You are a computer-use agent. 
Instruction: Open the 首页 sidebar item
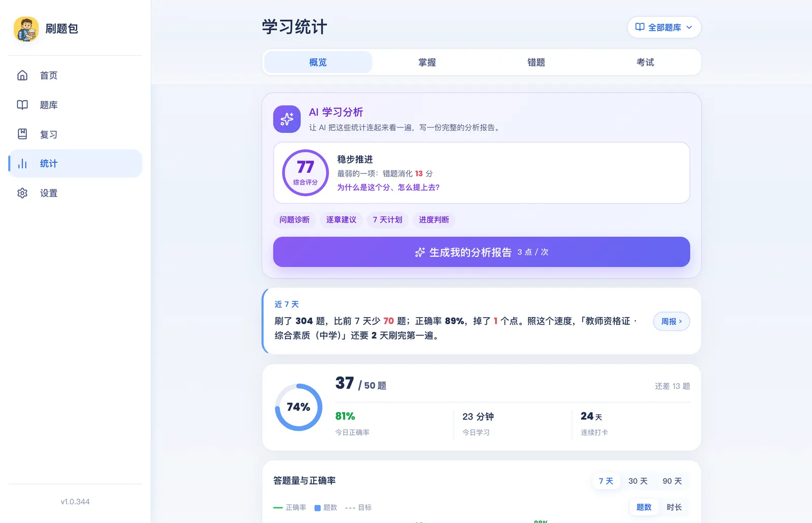(75, 76)
